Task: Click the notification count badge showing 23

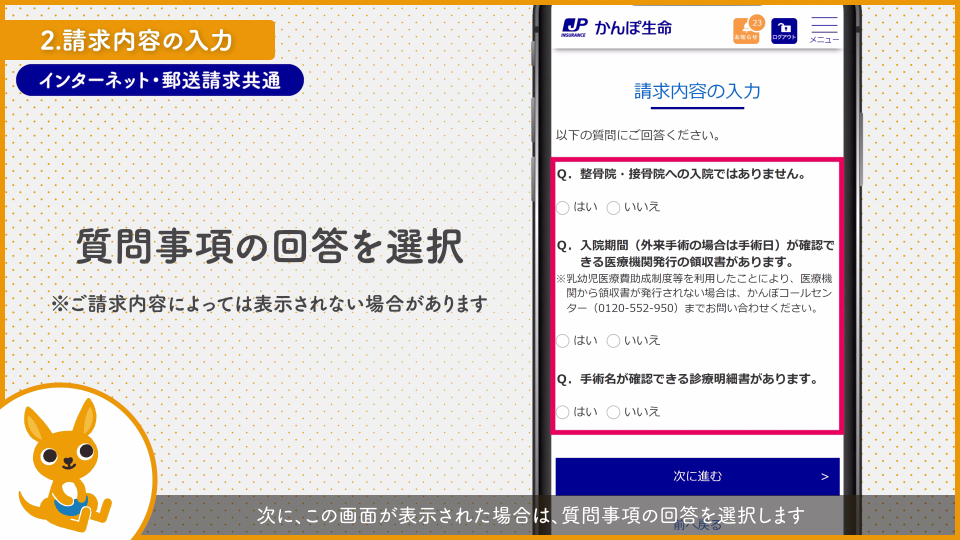Action: coord(757,21)
